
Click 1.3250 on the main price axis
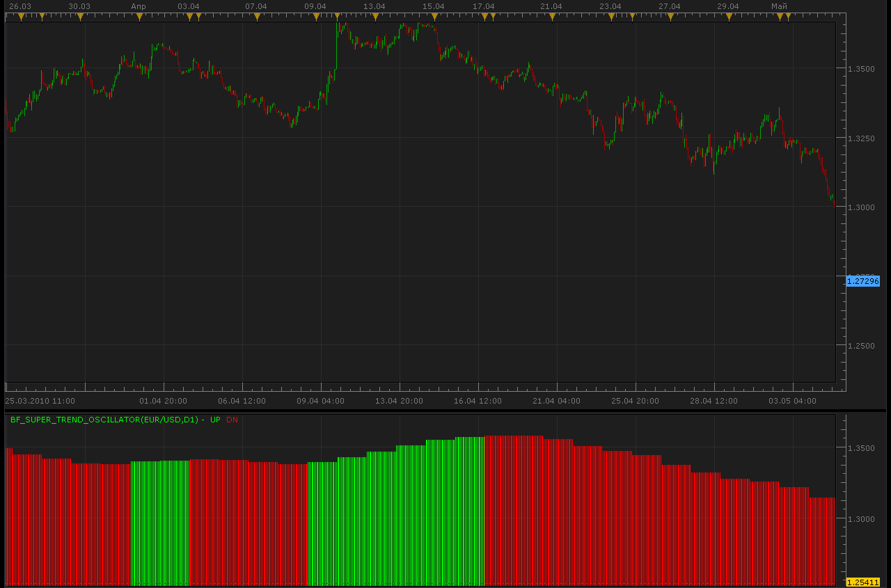click(861, 138)
